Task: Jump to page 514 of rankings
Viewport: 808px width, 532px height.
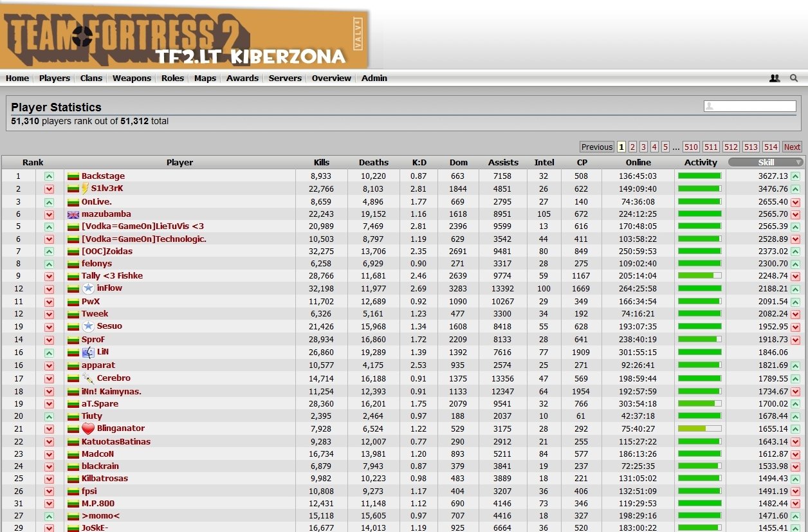Action: pyautogui.click(x=771, y=147)
